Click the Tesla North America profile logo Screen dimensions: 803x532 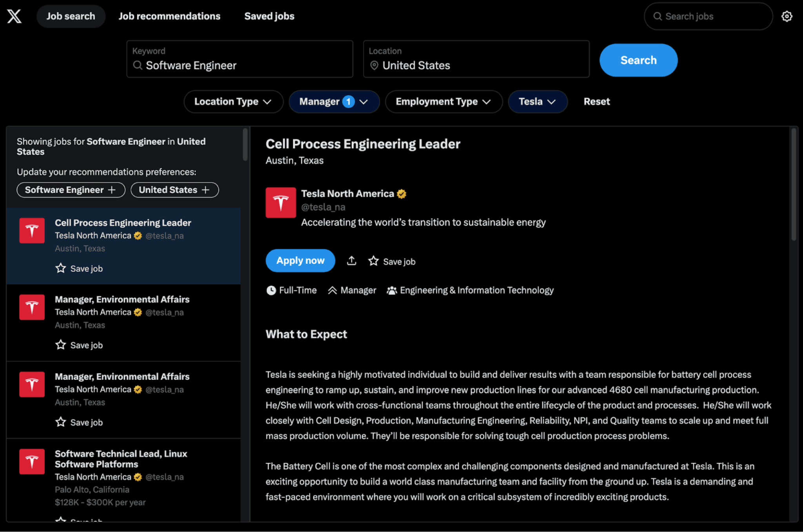tap(281, 203)
